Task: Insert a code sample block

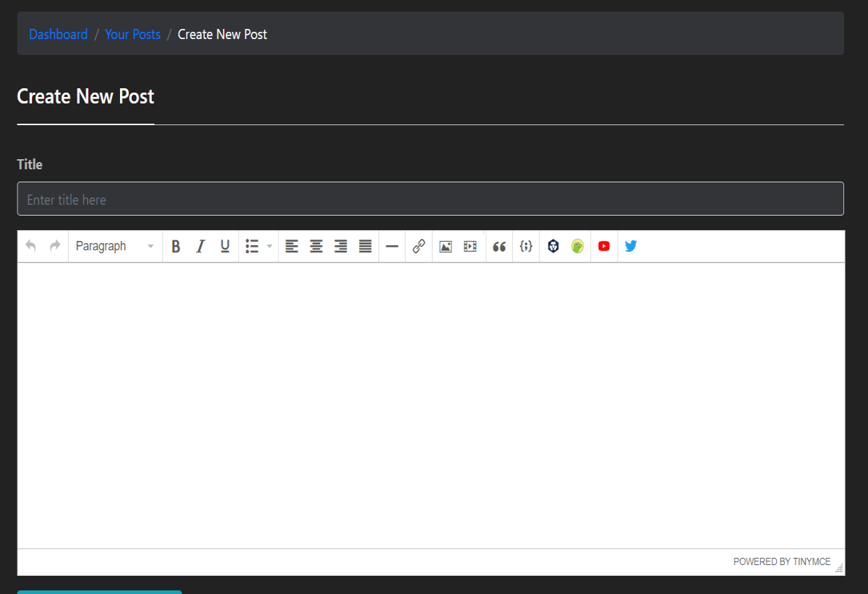Action: click(526, 246)
